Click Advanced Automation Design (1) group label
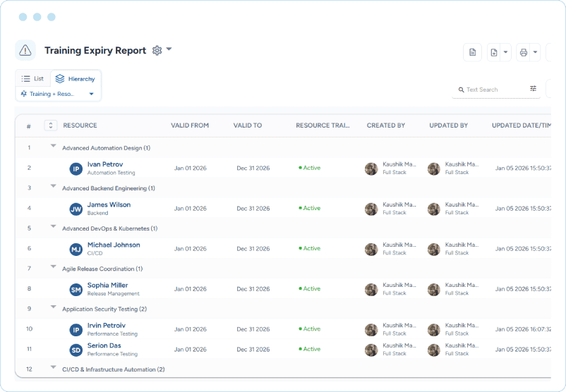 [x=106, y=148]
